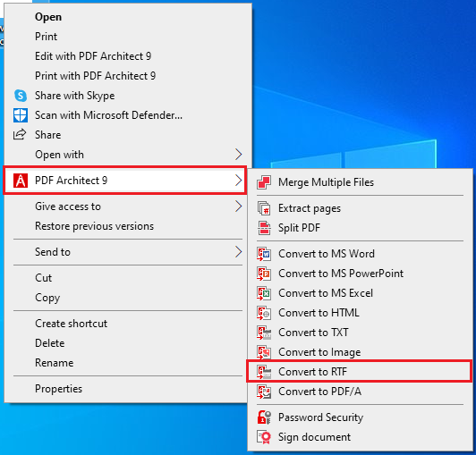Choose Convert to PDF/A
The width and height of the screenshot is (476, 455).
[360, 392]
